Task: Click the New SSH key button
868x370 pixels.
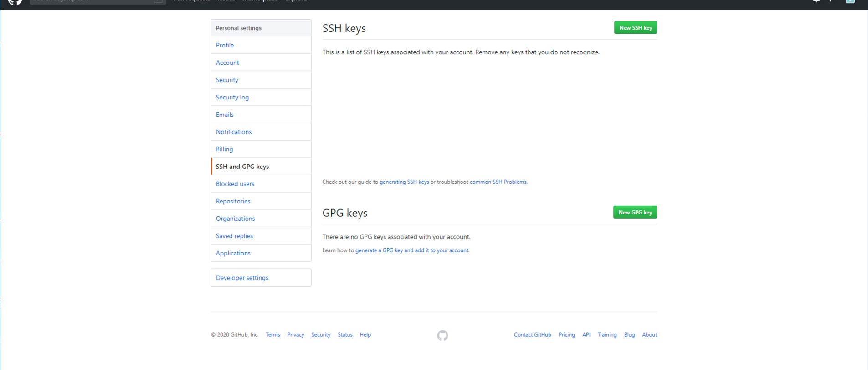Action: pos(635,28)
